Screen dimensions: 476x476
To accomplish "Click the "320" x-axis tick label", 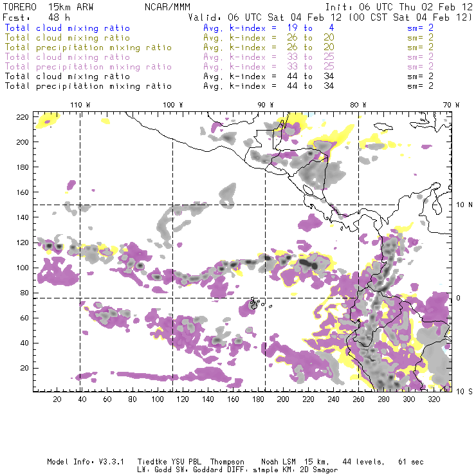I will (434, 399).
